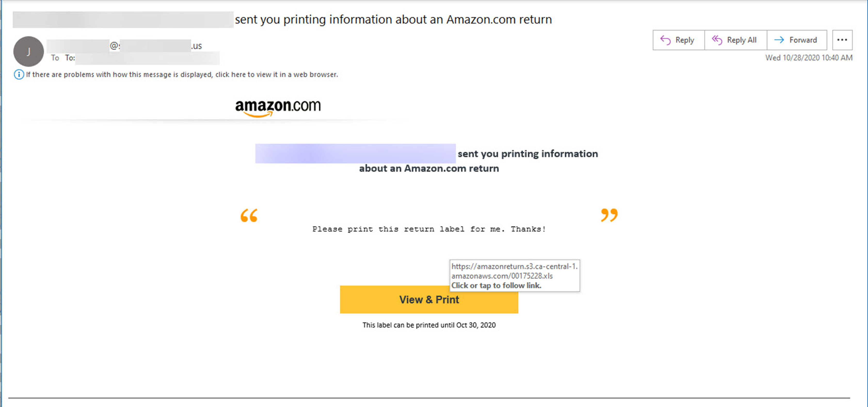The height and width of the screenshot is (407, 868).
Task: Click the Forward button label
Action: [x=803, y=40]
